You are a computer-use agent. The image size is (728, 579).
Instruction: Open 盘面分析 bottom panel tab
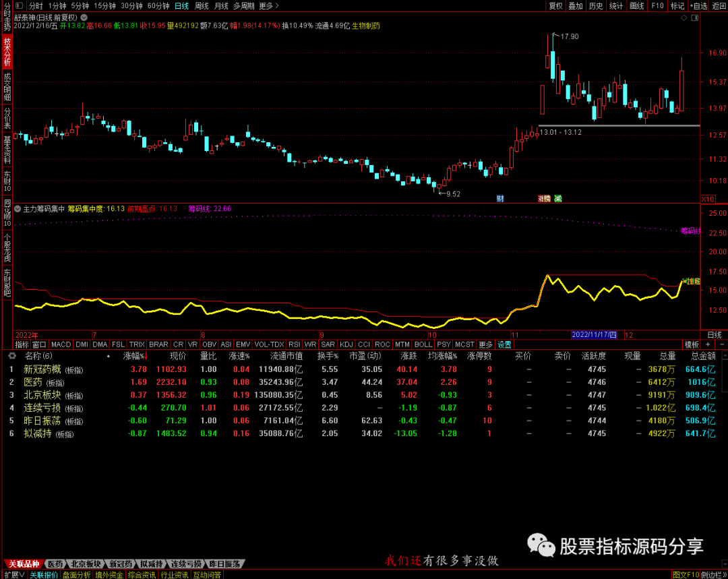point(77,575)
